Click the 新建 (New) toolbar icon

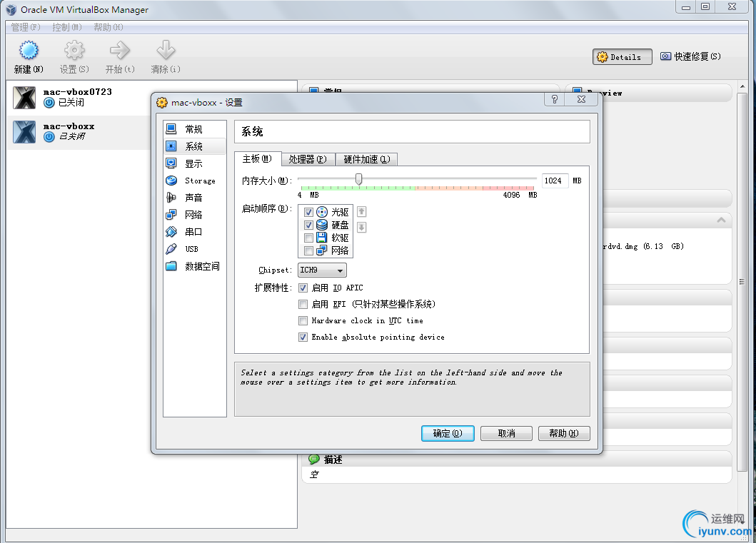coord(29,50)
